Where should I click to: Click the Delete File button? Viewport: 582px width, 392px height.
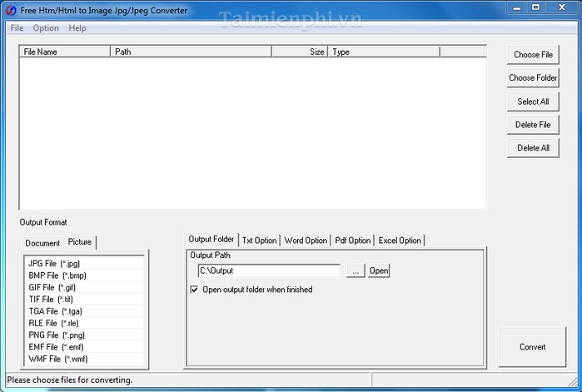pos(533,125)
